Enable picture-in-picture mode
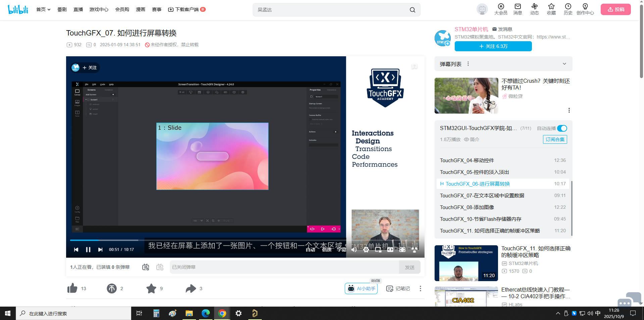Viewport: 644px width, 320px height. (378, 250)
